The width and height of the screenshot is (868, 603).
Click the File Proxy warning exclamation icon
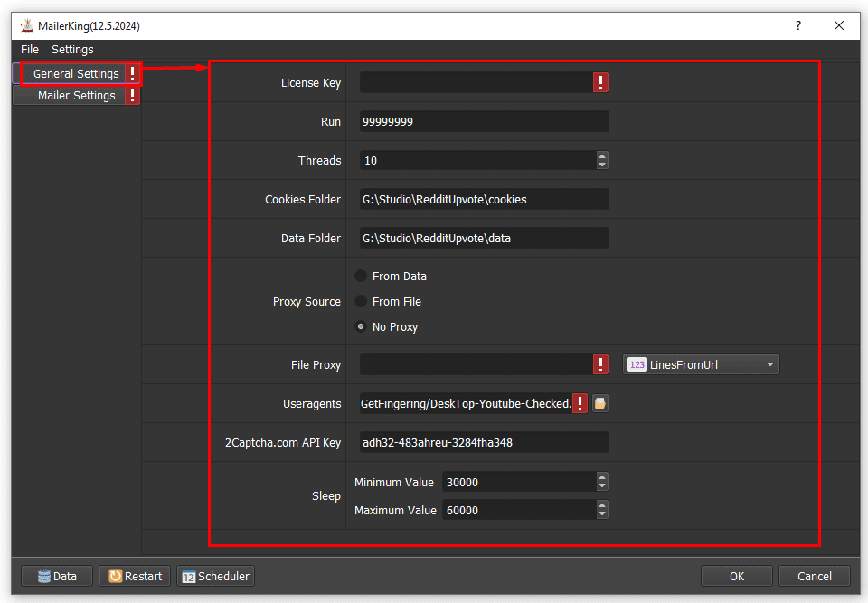pyautogui.click(x=600, y=364)
